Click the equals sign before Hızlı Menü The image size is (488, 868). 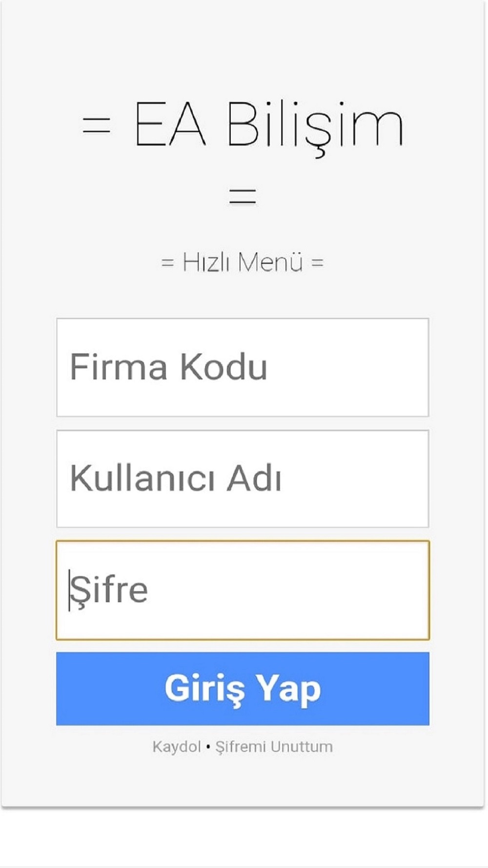[167, 263]
